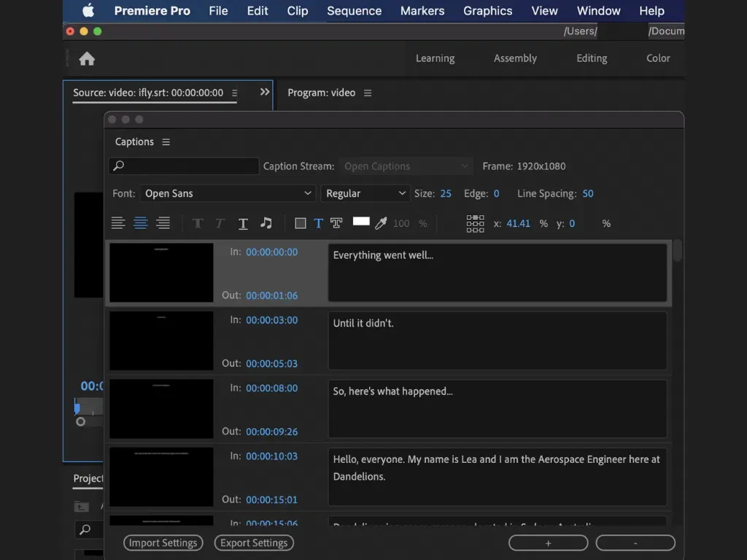Switch to the Learning workspace

tap(435, 58)
